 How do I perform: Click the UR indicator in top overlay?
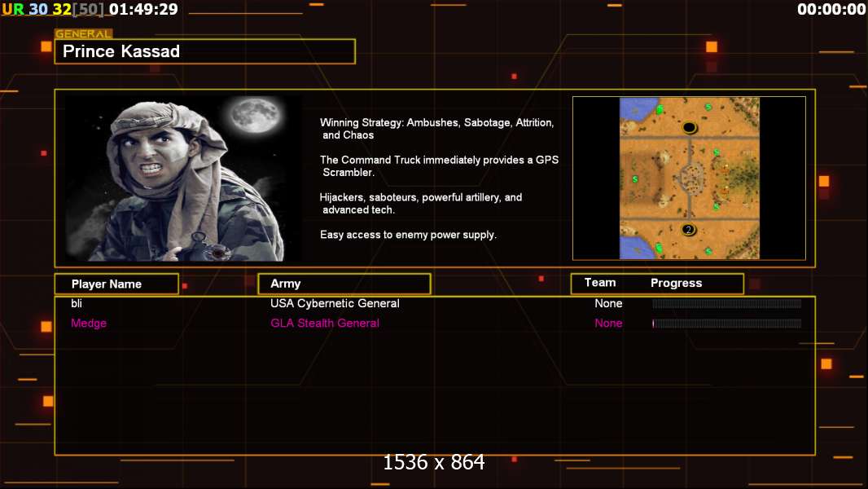point(13,10)
